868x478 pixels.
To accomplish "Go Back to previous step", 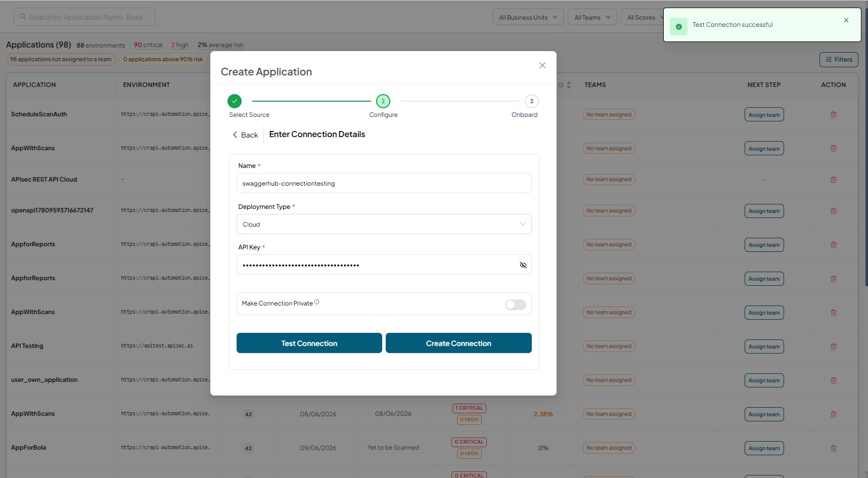I will [x=246, y=135].
